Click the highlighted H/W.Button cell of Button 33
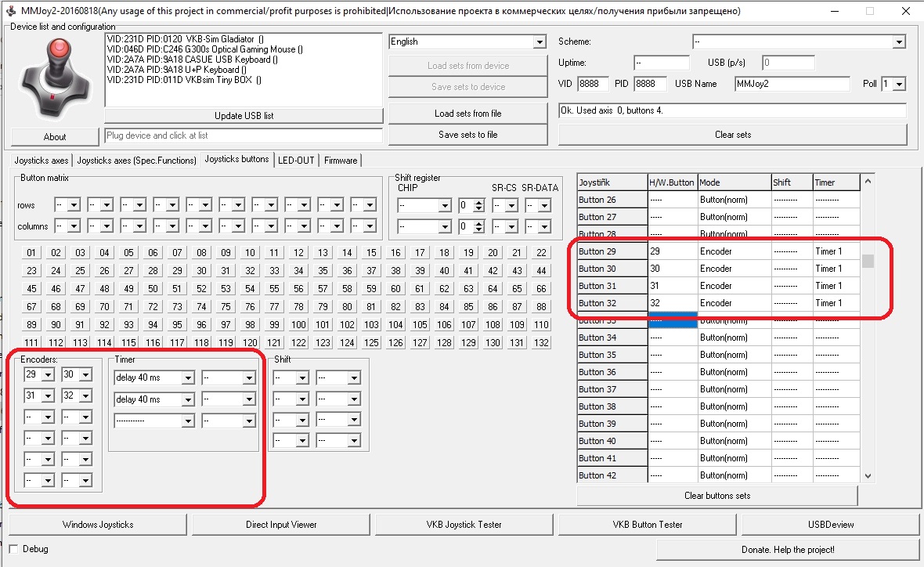The height and width of the screenshot is (567, 924). 673,322
